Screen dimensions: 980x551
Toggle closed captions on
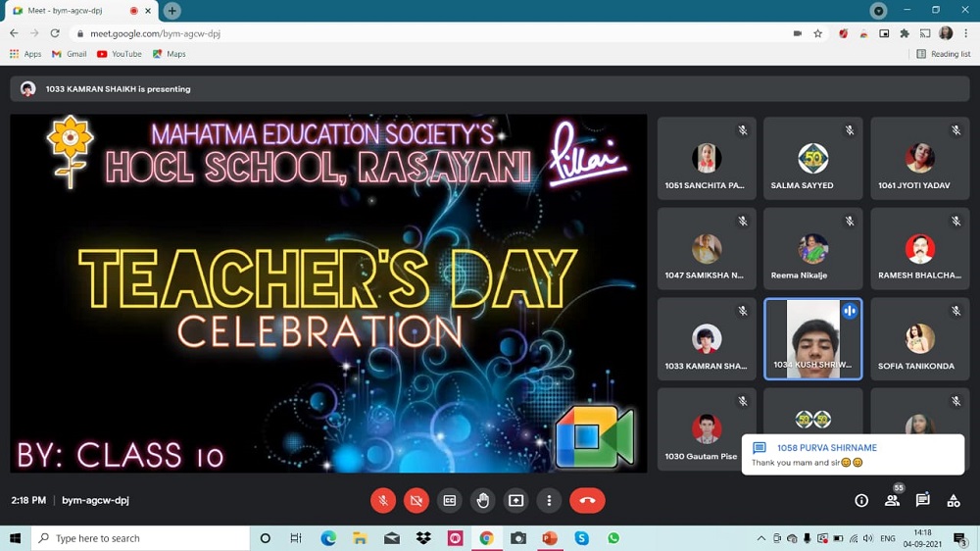coord(450,500)
